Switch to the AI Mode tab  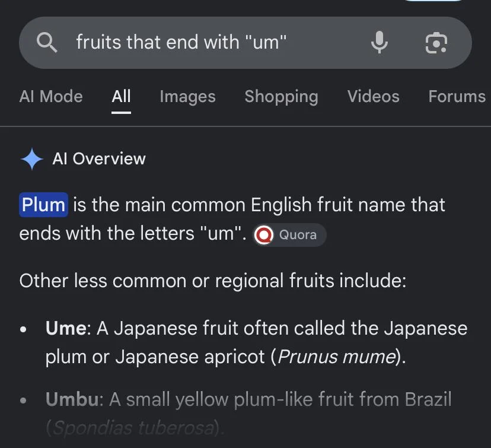pos(51,96)
